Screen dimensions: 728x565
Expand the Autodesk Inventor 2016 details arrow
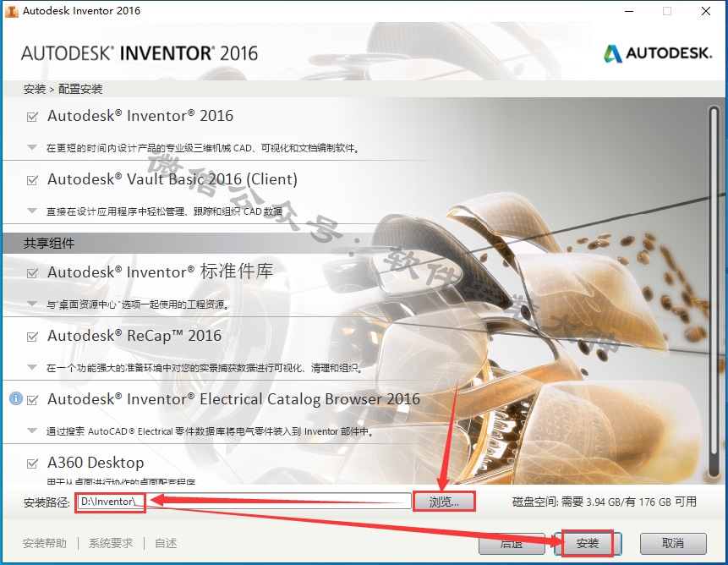point(32,147)
